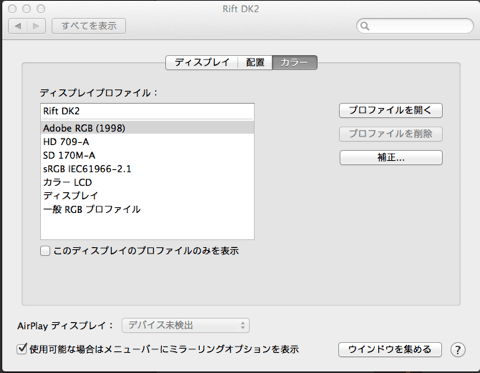Viewport: 480px width, 373px height.
Task: Go back with the left arrow button
Action: click(x=18, y=26)
